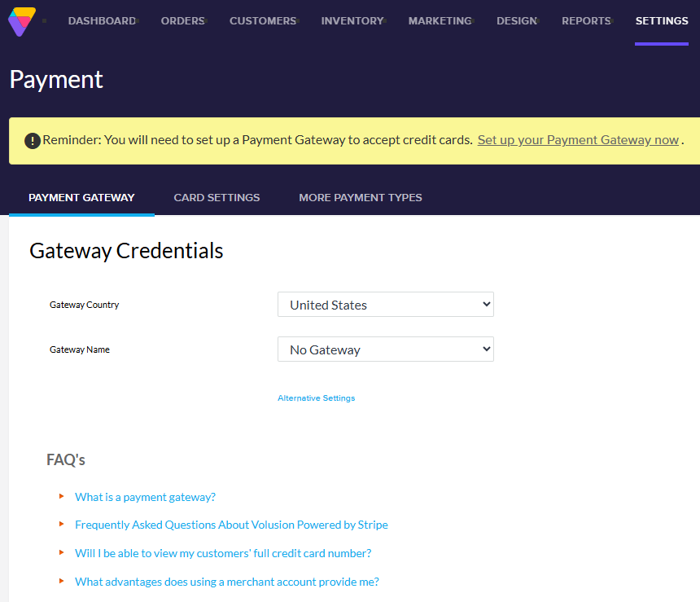Click the arrow icon beside 'What is a payment gateway?'

point(61,497)
